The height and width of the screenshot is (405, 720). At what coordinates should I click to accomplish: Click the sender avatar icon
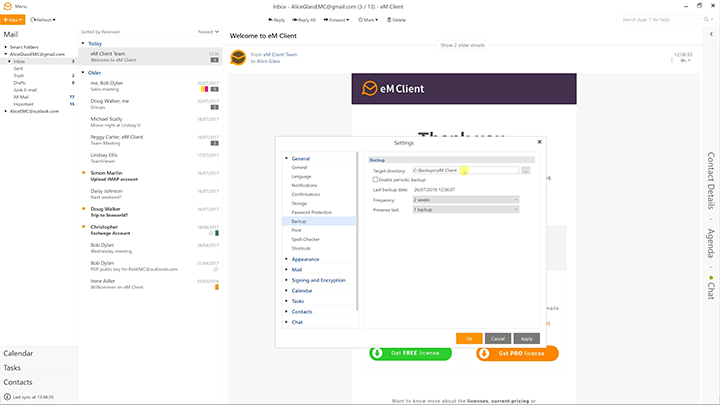(x=238, y=58)
